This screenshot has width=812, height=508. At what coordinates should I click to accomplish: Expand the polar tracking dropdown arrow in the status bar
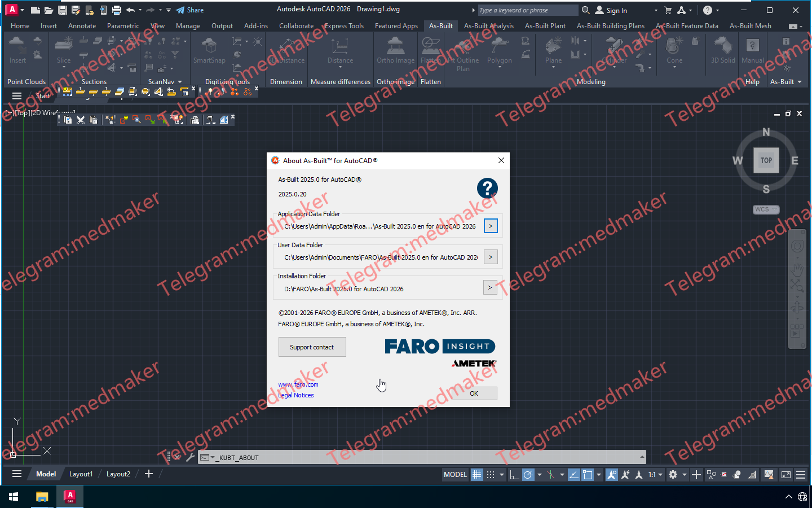pos(540,475)
